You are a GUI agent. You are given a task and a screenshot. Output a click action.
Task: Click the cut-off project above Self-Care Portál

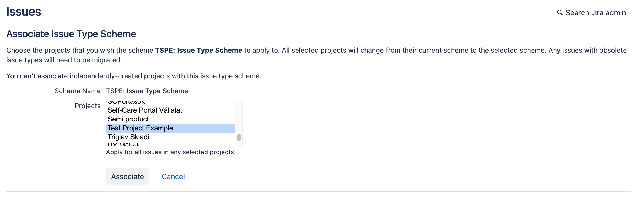coord(126,102)
